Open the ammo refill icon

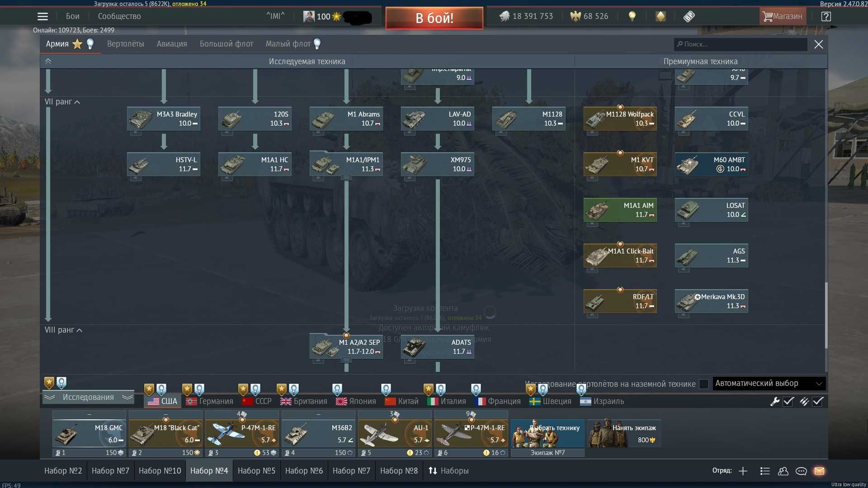coord(804,401)
